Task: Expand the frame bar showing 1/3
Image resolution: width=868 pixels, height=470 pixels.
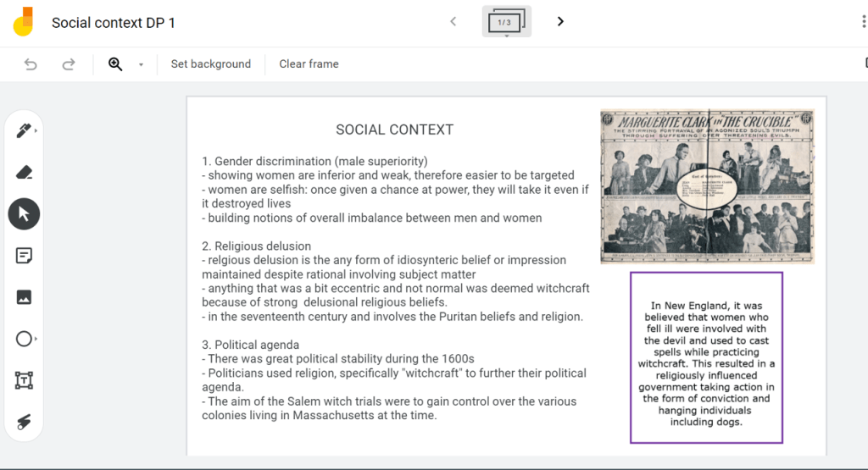Action: point(506,22)
